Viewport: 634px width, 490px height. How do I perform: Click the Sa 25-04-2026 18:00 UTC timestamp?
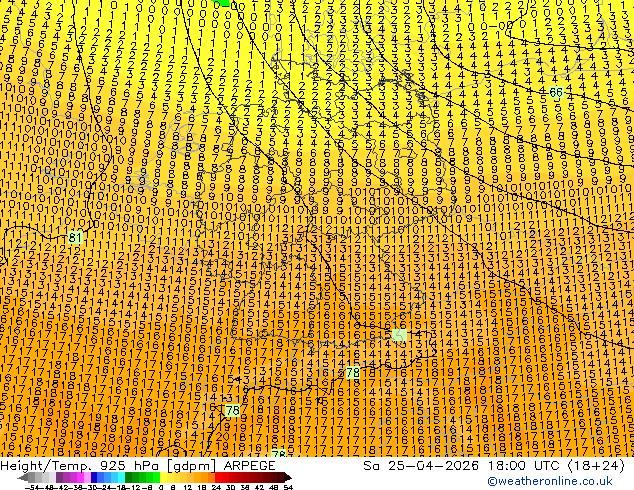[x=494, y=466]
